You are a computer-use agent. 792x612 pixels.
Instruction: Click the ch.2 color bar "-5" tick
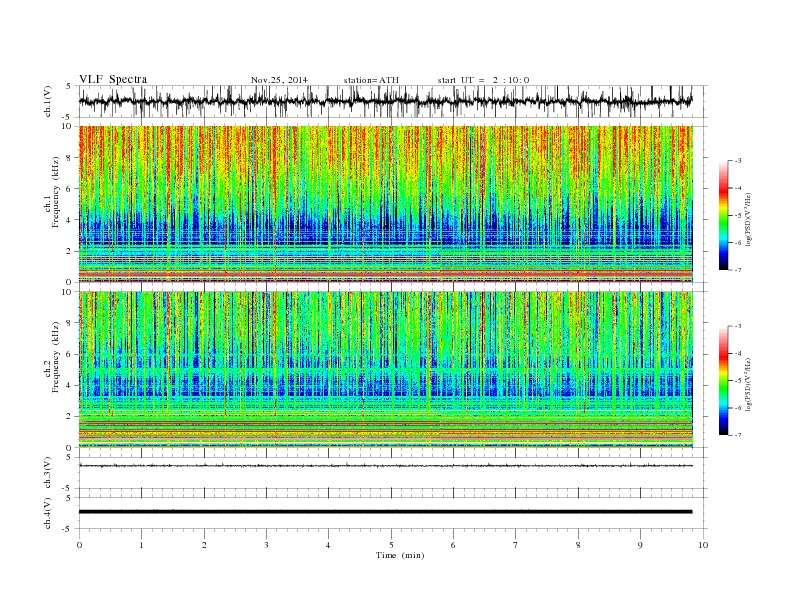coord(738,381)
